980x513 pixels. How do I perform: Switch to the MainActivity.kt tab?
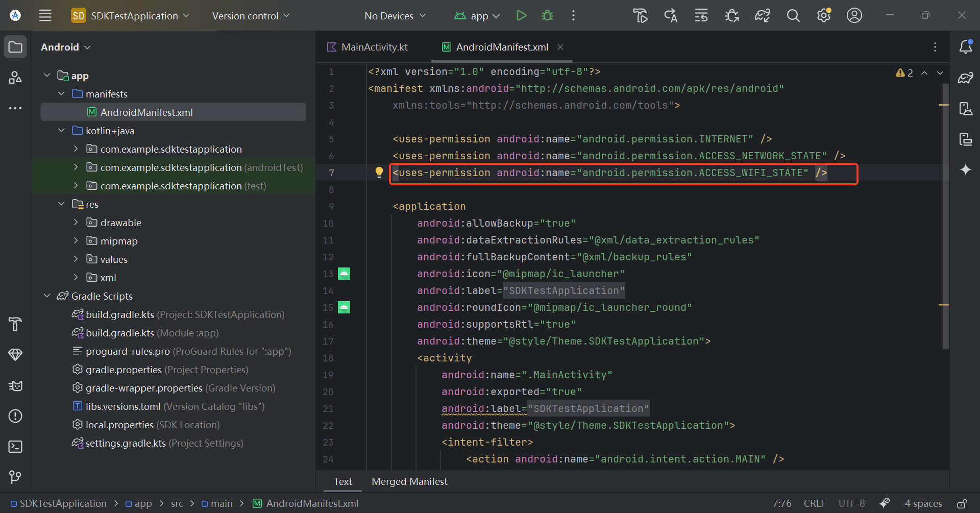[x=374, y=46]
